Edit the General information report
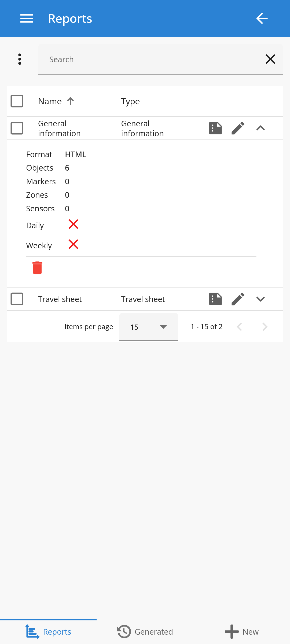Viewport: 290px width, 644px height. [238, 128]
